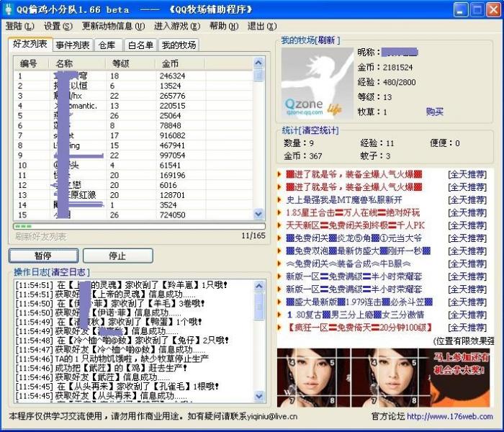Select friend row number 14 with 3524 gold
504x432 pixels.
pyautogui.click(x=133, y=205)
